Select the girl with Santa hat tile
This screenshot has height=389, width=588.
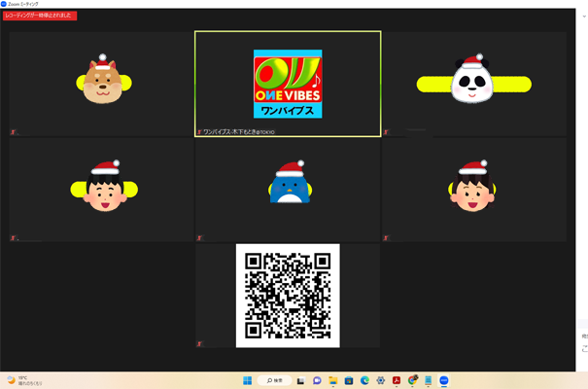coord(474,190)
